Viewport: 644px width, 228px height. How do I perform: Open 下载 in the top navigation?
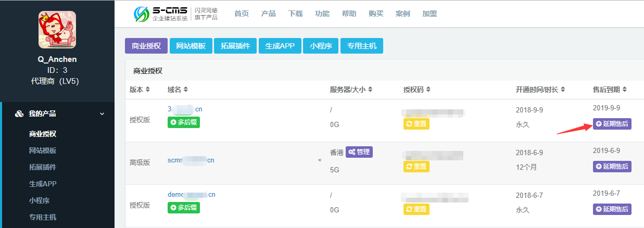(x=295, y=14)
